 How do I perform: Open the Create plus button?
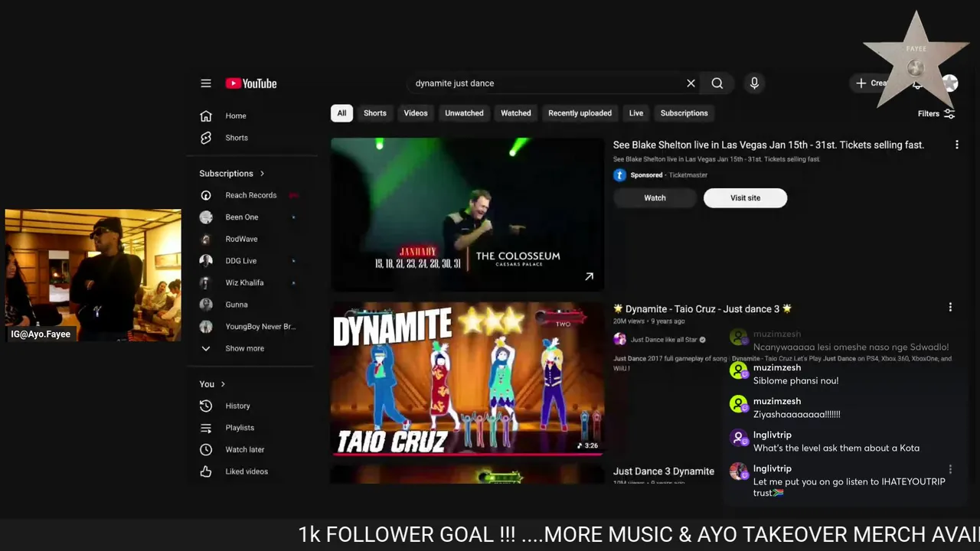click(x=871, y=83)
